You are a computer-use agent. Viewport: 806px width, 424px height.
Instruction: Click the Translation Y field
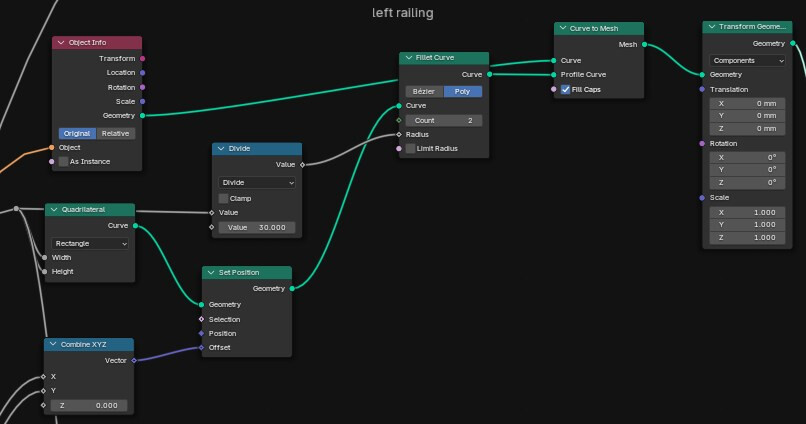click(x=747, y=116)
